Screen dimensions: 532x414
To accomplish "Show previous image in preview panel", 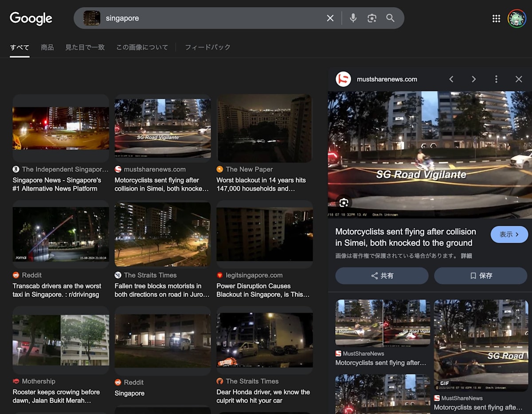I will [451, 79].
